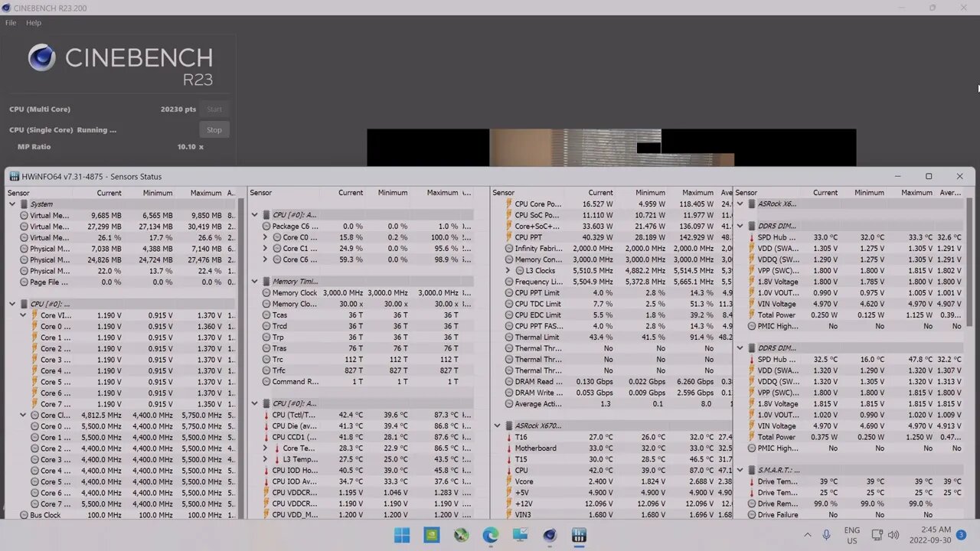980x551 pixels.
Task: Click the clock icon beside Thermal Limit row
Action: [508, 337]
